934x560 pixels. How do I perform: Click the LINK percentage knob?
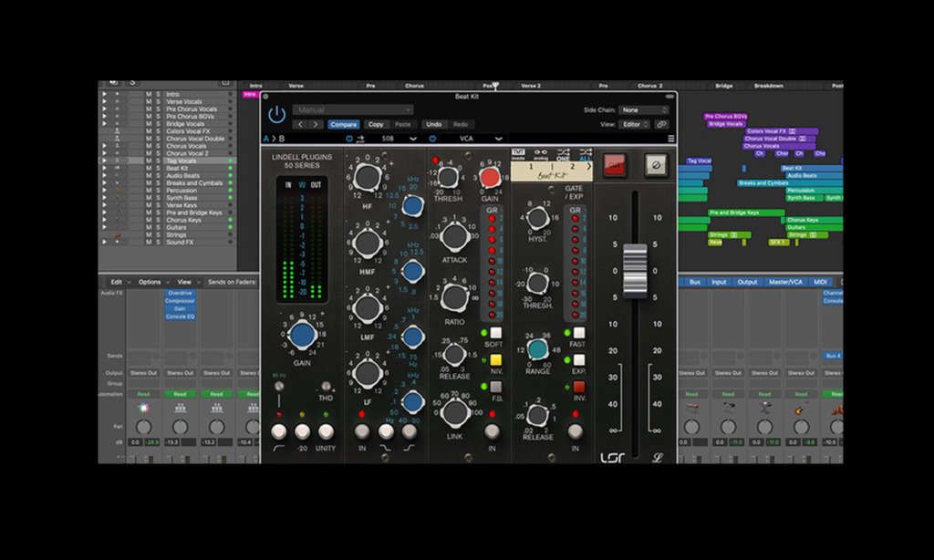[454, 412]
